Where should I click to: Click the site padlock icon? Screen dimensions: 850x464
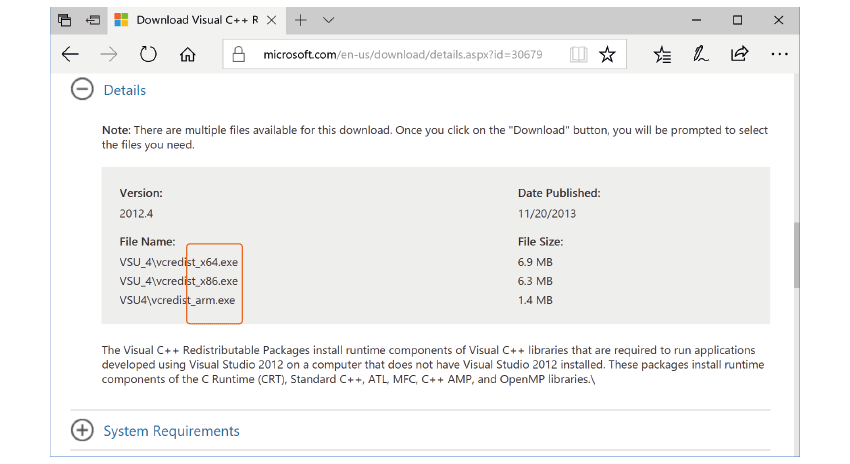pyautogui.click(x=238, y=54)
